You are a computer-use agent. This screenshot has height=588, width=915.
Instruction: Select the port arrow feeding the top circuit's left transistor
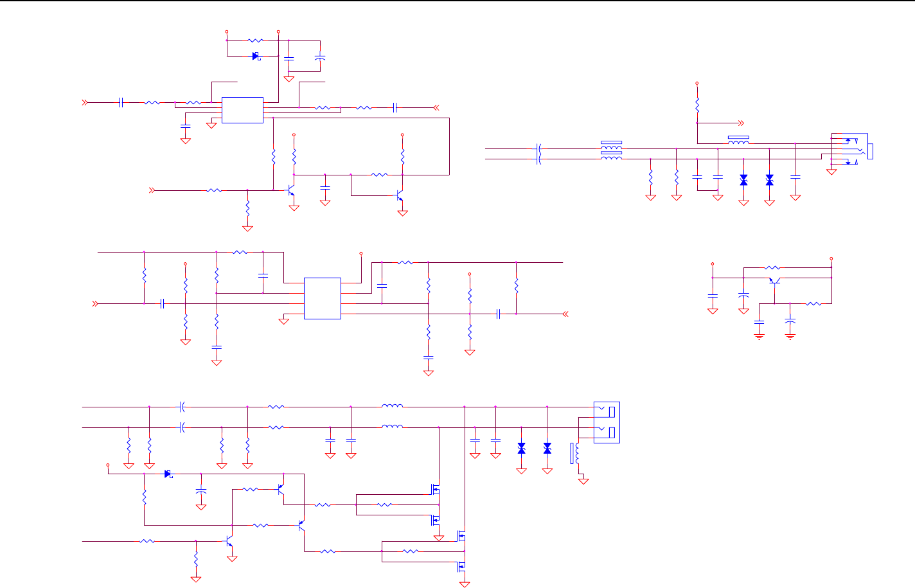point(153,190)
